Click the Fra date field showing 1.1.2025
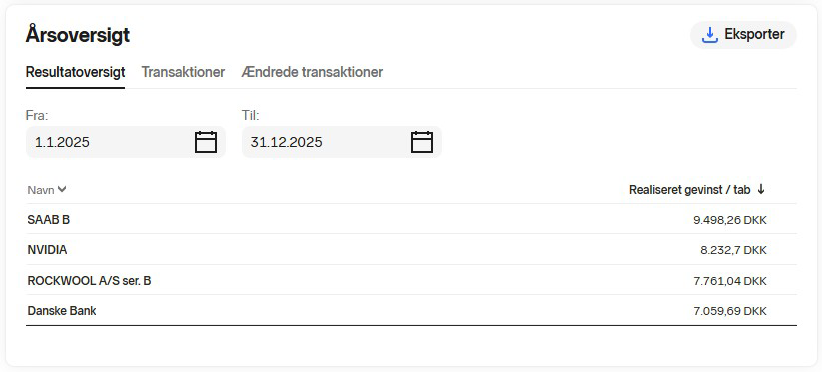 125,142
